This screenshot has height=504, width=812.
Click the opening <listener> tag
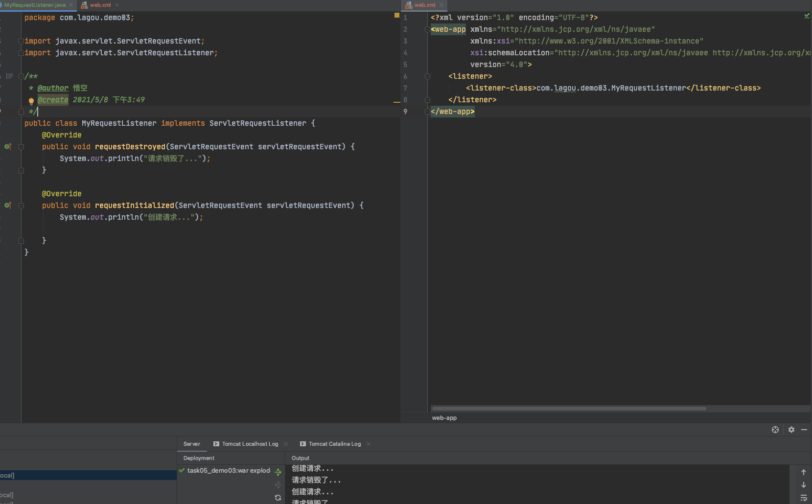click(470, 76)
